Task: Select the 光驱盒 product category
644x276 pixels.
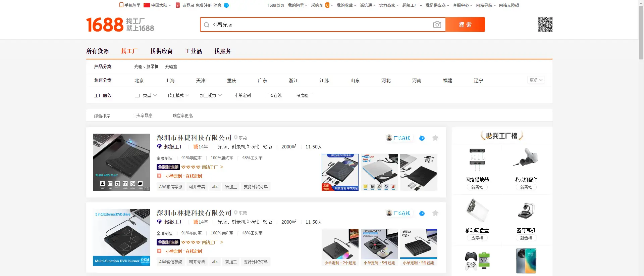Action: (x=171, y=66)
